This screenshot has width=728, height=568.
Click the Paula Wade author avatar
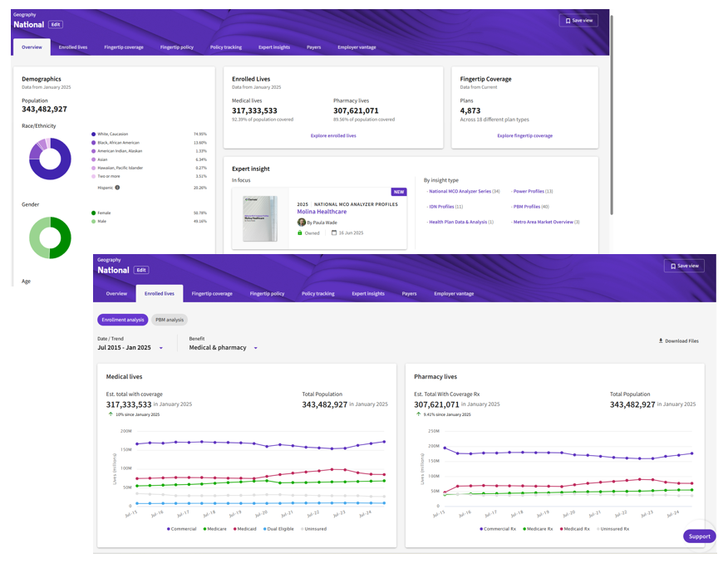[302, 223]
